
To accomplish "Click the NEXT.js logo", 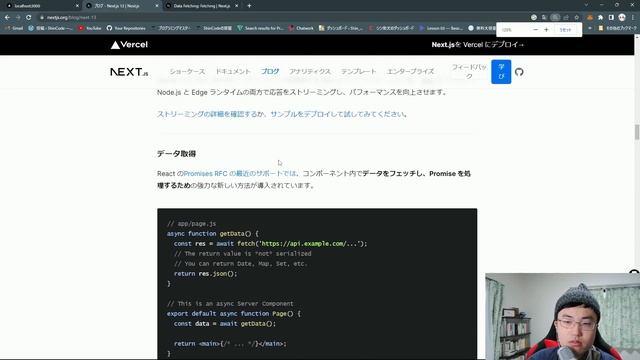I will [129, 72].
